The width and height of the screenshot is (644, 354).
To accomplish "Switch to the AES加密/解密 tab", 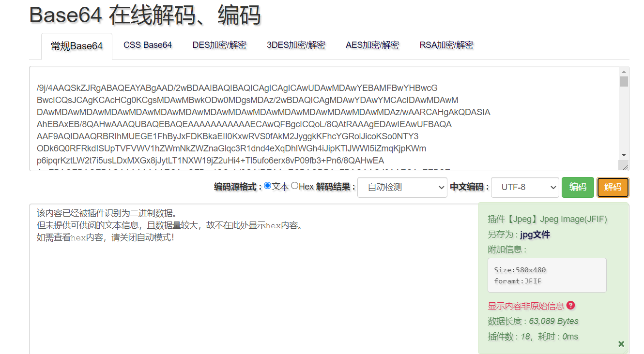I will [x=372, y=44].
